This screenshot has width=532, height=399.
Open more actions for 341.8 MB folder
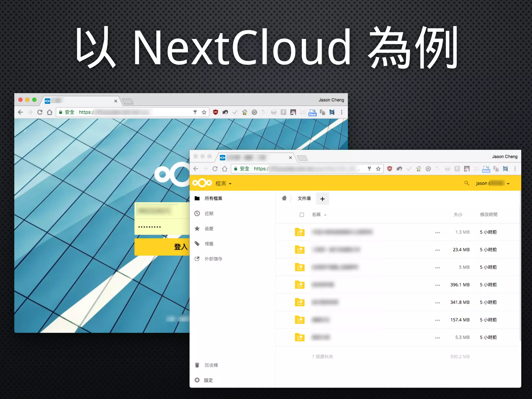pos(437,303)
